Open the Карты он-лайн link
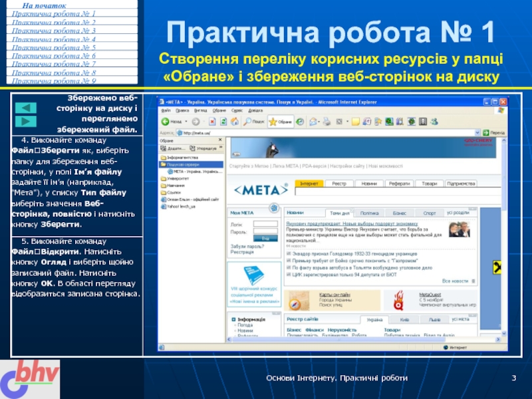This screenshot has height=399, width=532. 334,295
